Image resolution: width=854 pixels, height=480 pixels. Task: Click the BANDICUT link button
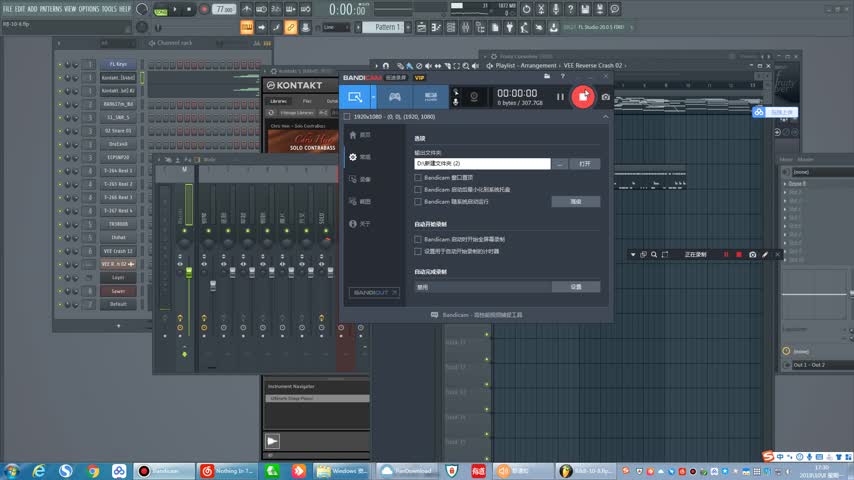[x=374, y=293]
